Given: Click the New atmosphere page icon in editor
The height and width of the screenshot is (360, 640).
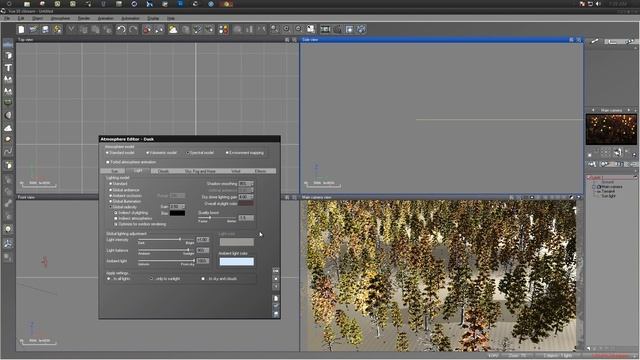Looking at the screenshot, I should [276, 298].
